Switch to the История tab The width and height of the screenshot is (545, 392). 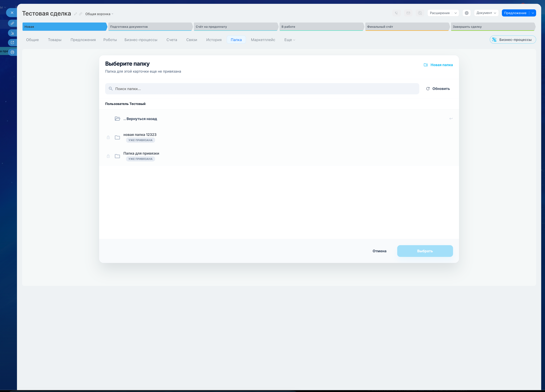point(214,40)
